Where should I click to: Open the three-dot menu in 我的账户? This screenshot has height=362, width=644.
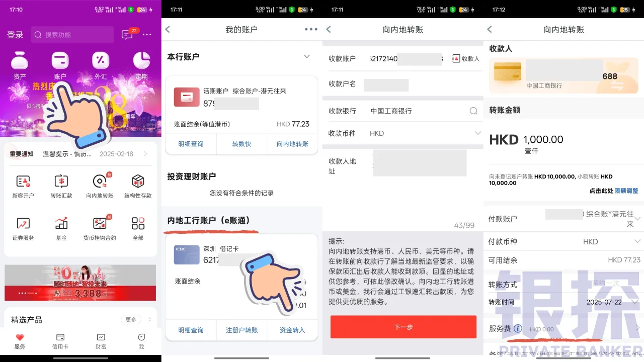pyautogui.click(x=311, y=29)
